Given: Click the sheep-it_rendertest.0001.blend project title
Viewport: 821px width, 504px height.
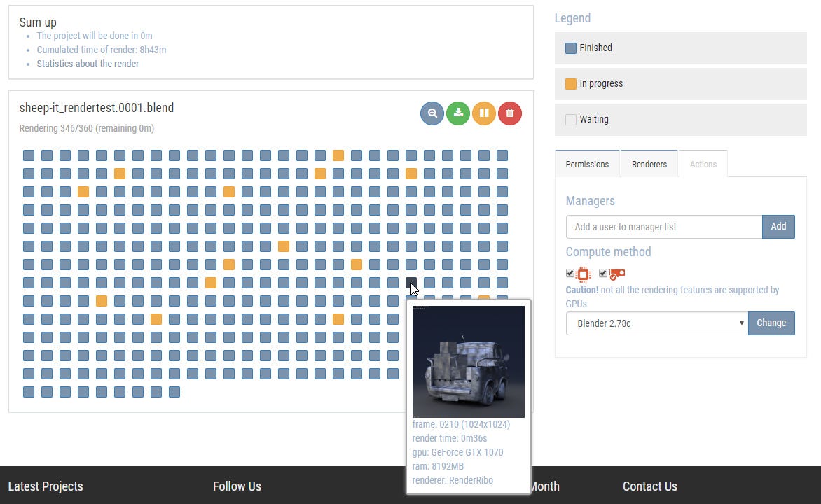Looking at the screenshot, I should pos(97,108).
